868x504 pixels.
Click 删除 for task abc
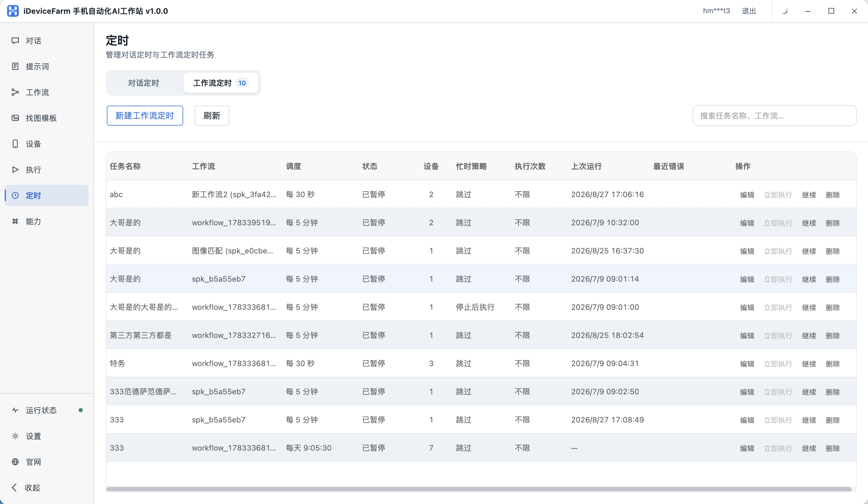833,195
